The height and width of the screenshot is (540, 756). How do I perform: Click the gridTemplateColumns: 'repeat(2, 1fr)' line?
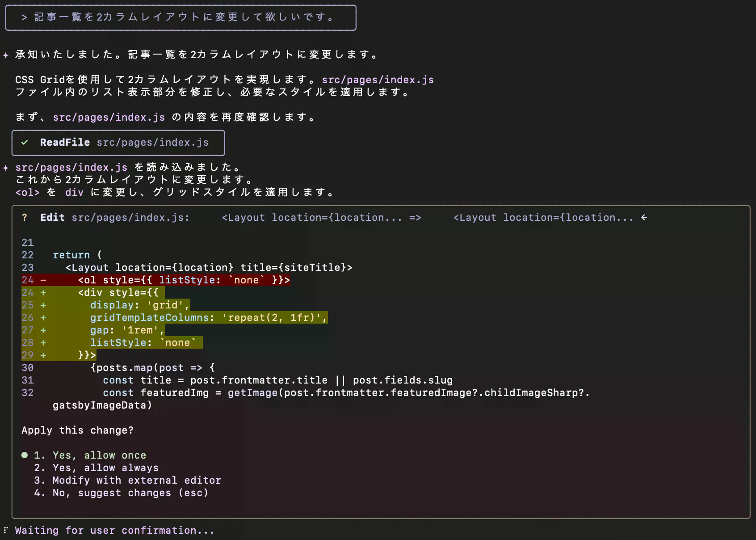[209, 317]
